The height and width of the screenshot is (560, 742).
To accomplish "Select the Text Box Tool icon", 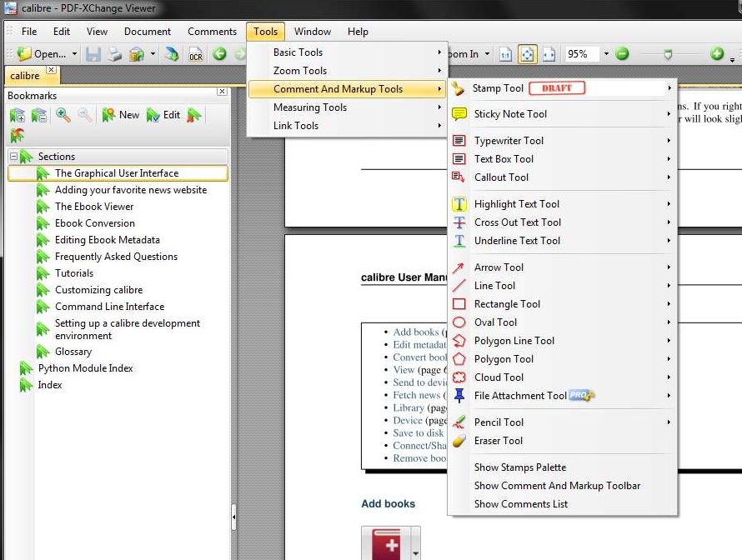I will (x=459, y=159).
